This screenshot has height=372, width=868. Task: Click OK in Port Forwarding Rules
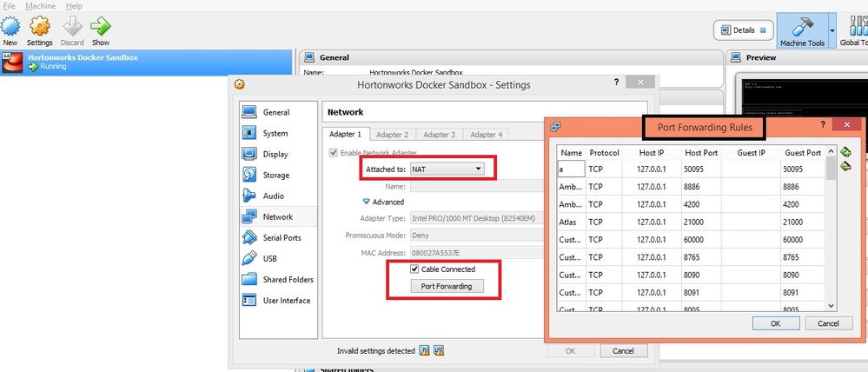tap(776, 323)
